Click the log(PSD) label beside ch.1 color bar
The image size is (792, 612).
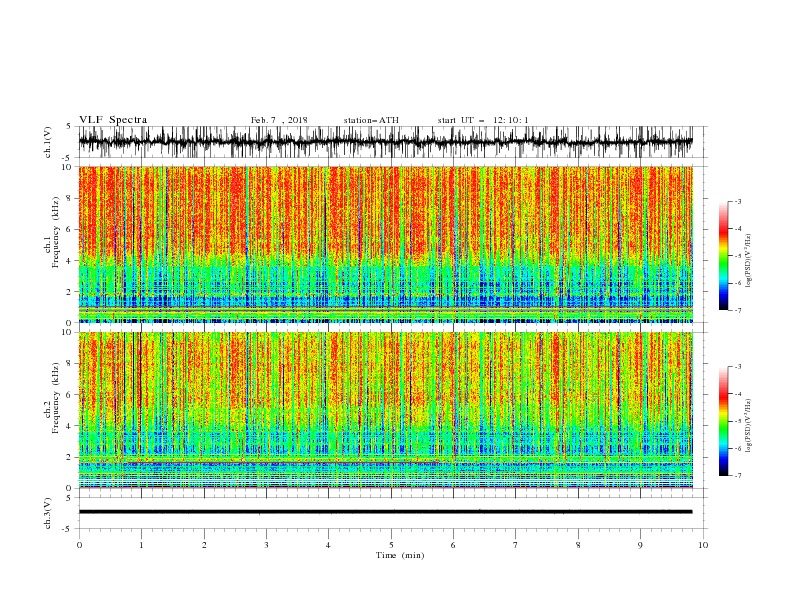[x=748, y=261]
